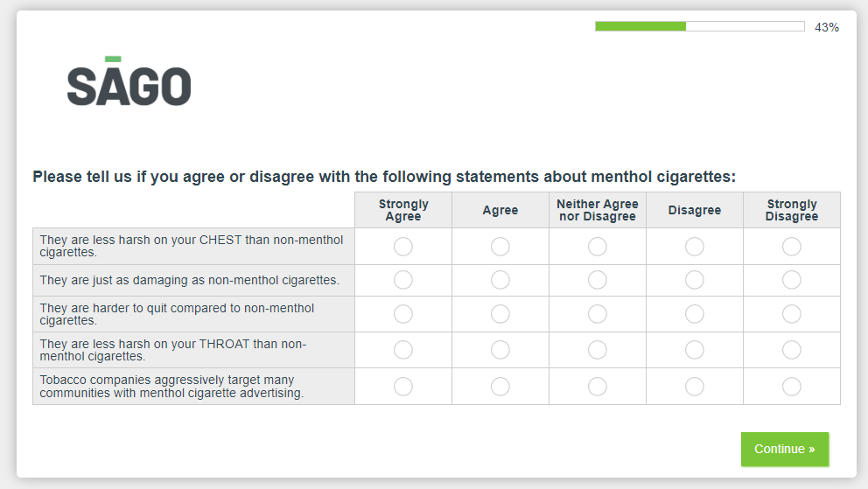Viewport: 868px width, 489px height.
Task: Select Agree for just as damaging statement
Action: coord(500,280)
